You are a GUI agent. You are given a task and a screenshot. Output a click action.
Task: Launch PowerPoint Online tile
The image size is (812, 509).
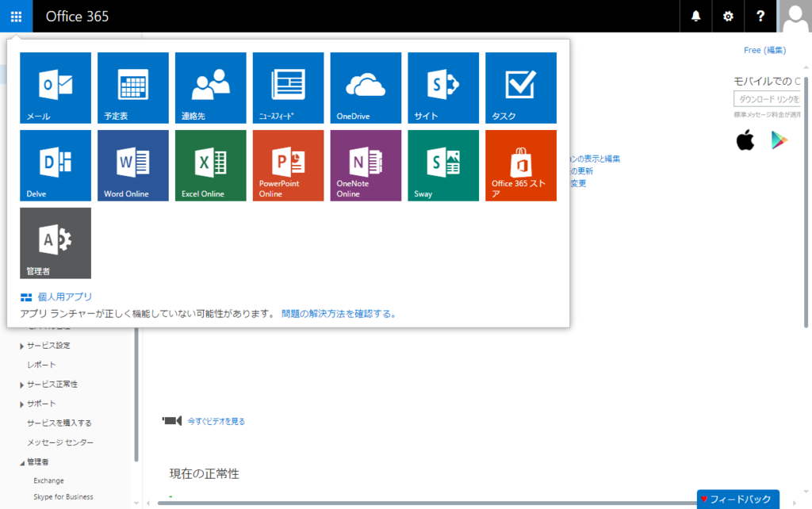point(289,165)
